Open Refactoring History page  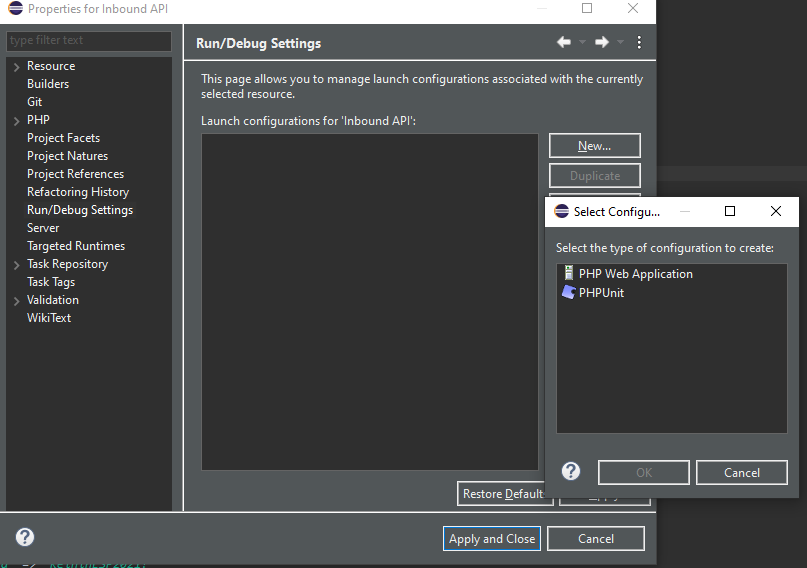tap(78, 192)
